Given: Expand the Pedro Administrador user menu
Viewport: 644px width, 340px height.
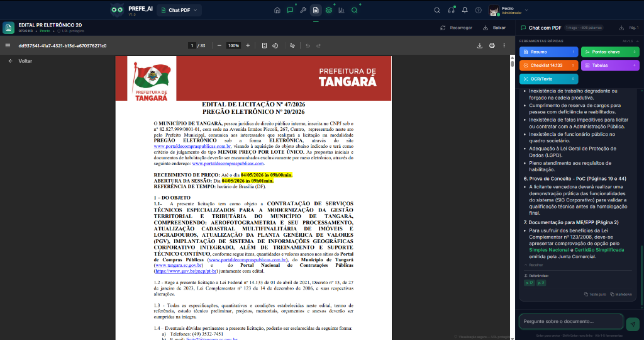Looking at the screenshot, I should (508, 10).
